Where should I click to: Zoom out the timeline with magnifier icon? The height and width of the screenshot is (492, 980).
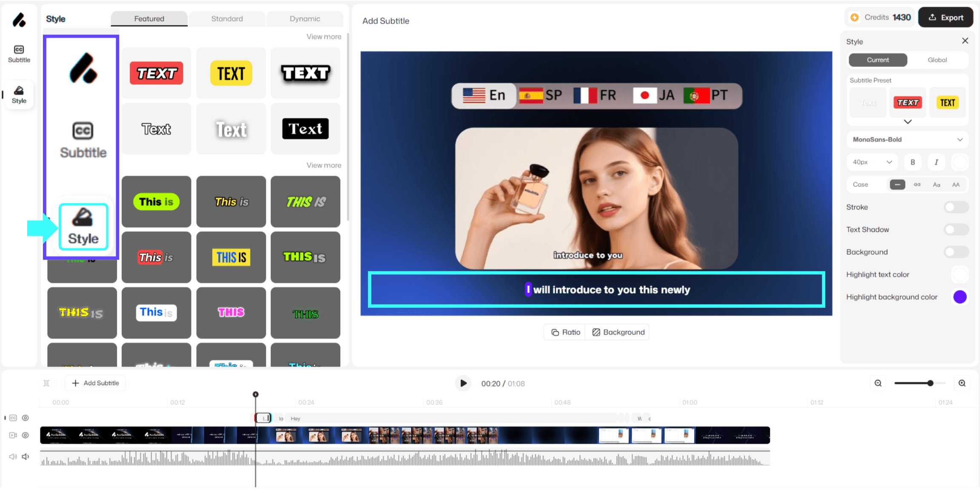pyautogui.click(x=878, y=383)
